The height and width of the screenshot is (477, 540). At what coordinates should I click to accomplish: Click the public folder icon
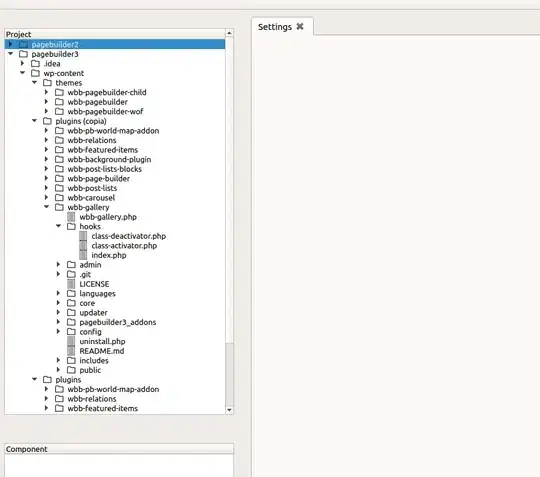coord(72,370)
